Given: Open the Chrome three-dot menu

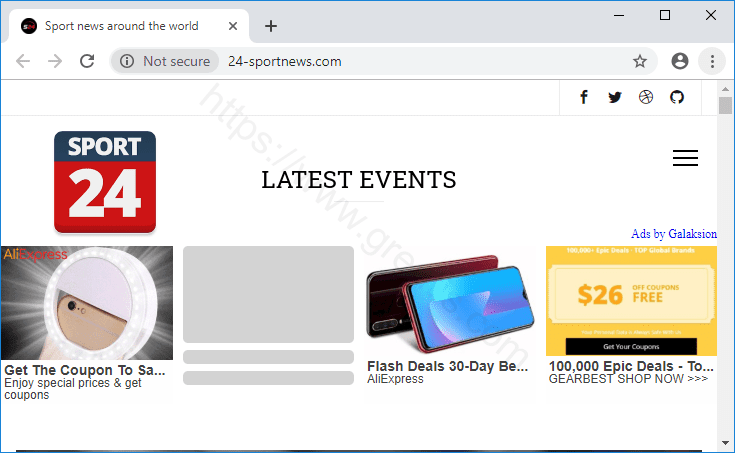Looking at the screenshot, I should (712, 61).
